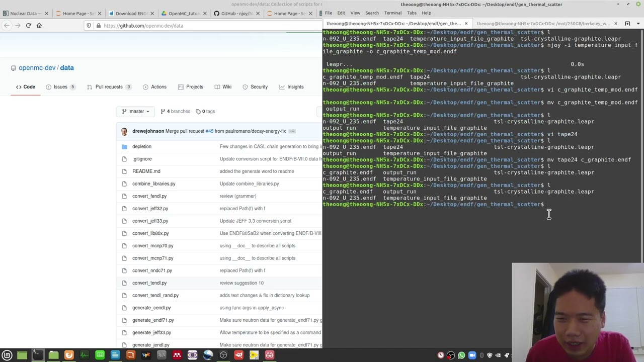Viewport: 644px width, 362px height.
Task: Open 'Update combine_libraries.py' commit message
Action: (249, 184)
